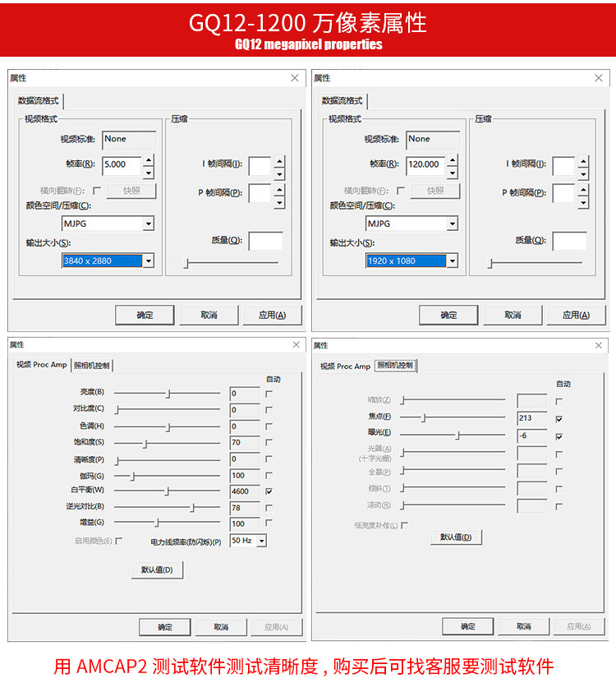The height and width of the screenshot is (692, 616).
Task: Expand the 1920 x 1080 output size dropdown
Action: (453, 261)
